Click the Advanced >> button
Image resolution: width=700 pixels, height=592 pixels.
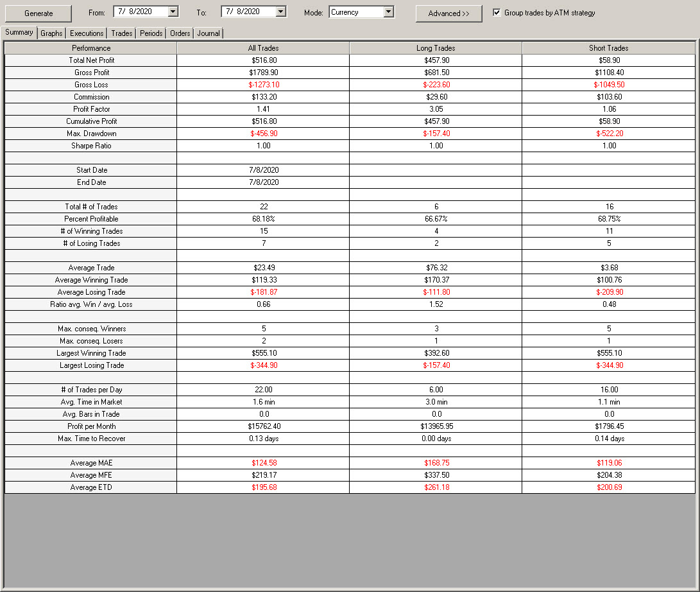coord(448,13)
